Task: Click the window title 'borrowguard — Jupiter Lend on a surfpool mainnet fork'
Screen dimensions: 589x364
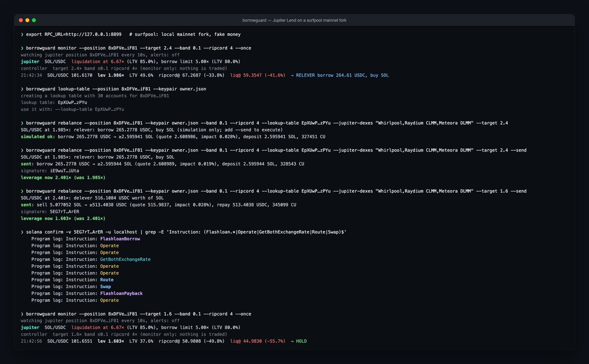Action: (294, 20)
